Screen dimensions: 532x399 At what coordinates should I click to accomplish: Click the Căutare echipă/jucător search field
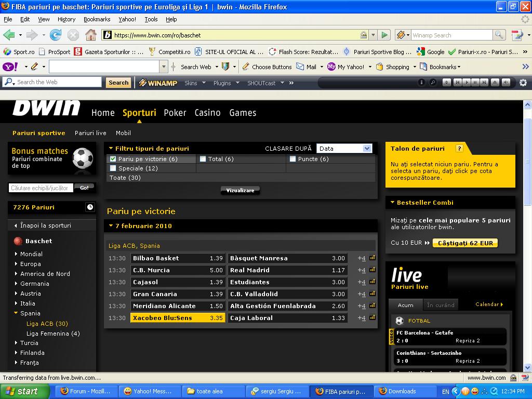click(x=41, y=188)
